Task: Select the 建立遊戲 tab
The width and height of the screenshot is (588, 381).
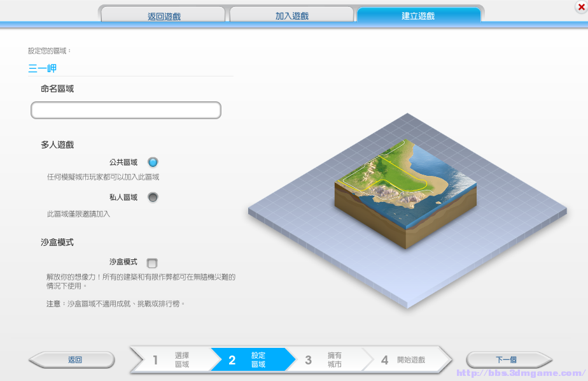Action: click(419, 15)
